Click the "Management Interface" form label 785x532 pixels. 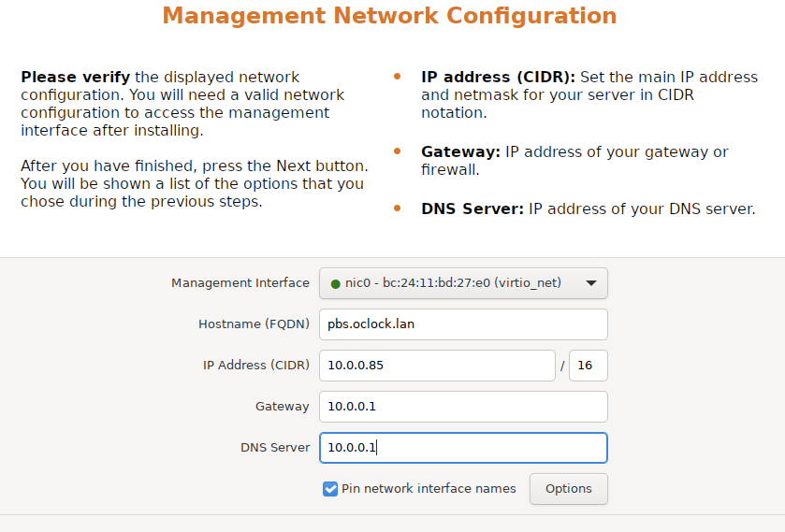[240, 283]
